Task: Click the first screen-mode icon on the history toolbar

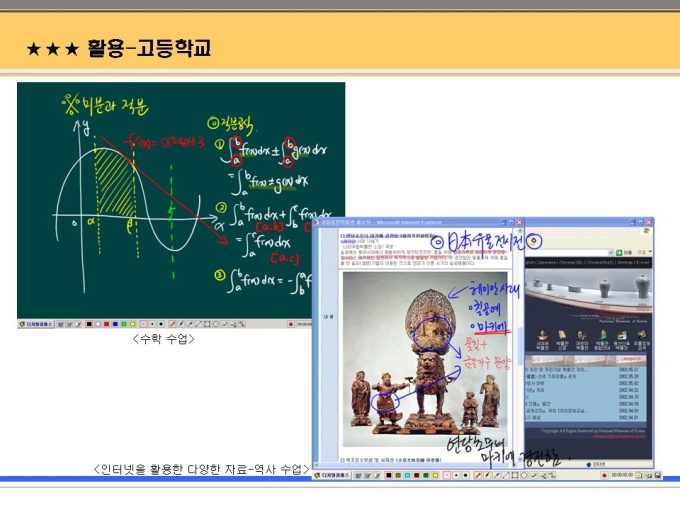Action: (x=358, y=475)
